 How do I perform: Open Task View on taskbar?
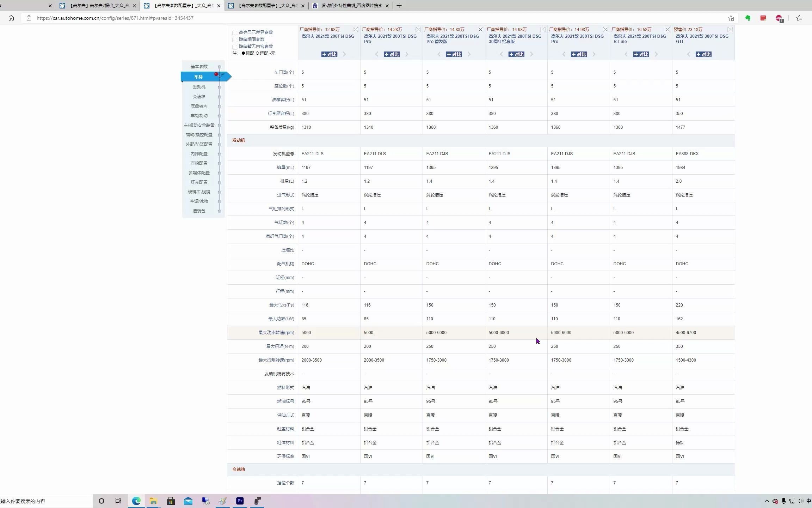pyautogui.click(x=118, y=501)
